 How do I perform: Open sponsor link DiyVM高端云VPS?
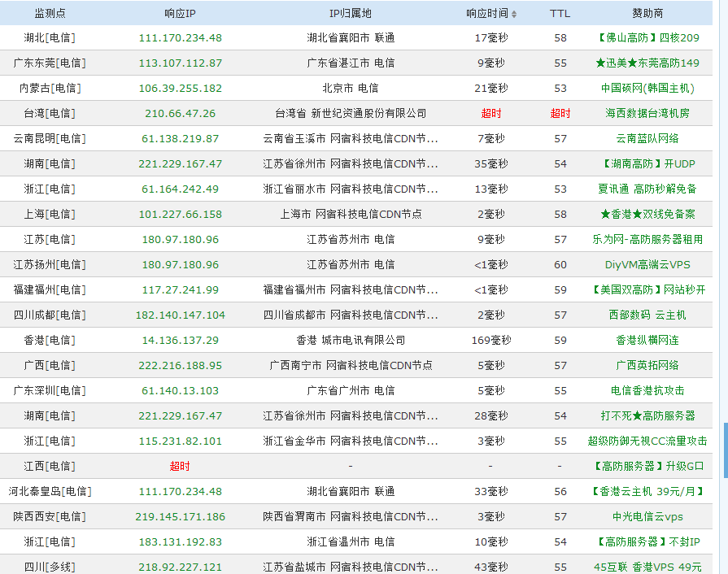pyautogui.click(x=647, y=264)
